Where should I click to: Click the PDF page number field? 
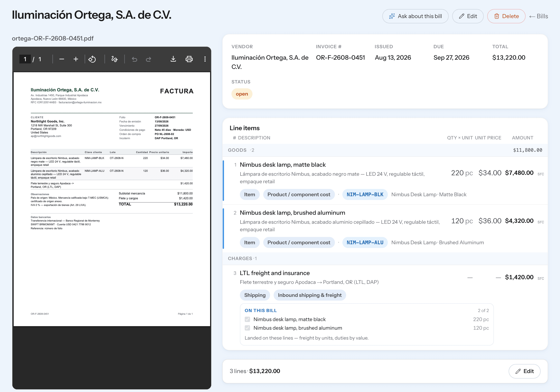25,59
